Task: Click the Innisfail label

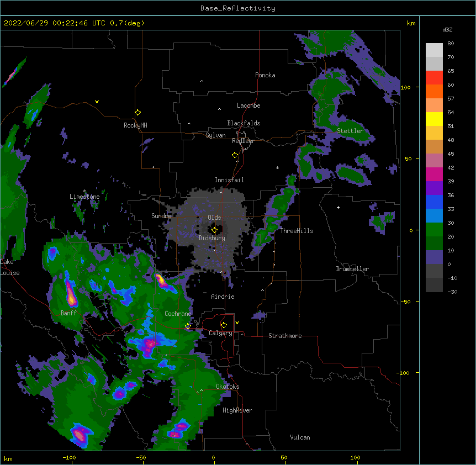Action: [x=229, y=180]
